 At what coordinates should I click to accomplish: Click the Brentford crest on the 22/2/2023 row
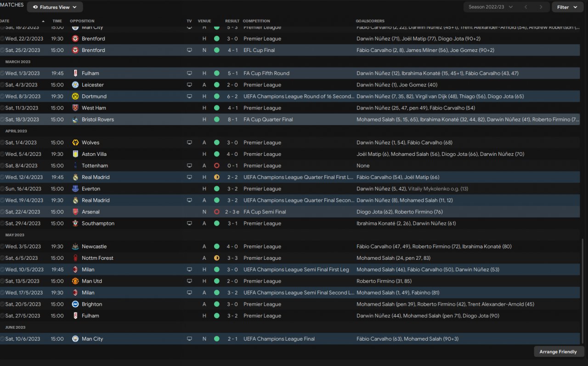tap(75, 39)
